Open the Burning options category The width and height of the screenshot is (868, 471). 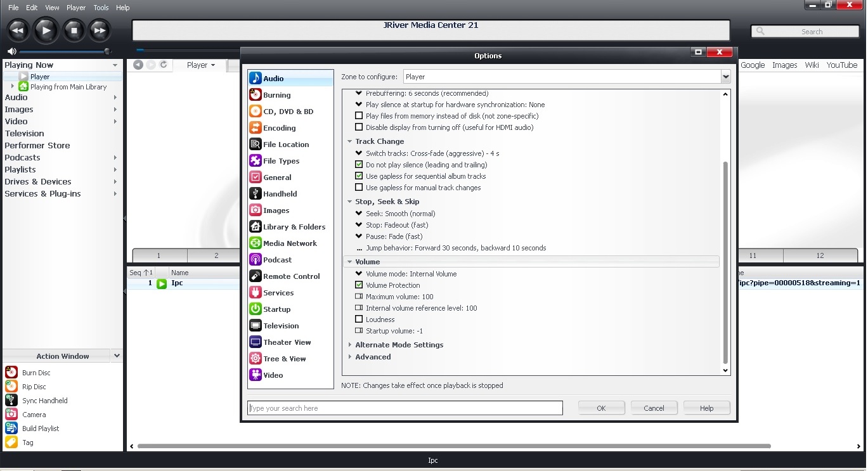pos(290,95)
